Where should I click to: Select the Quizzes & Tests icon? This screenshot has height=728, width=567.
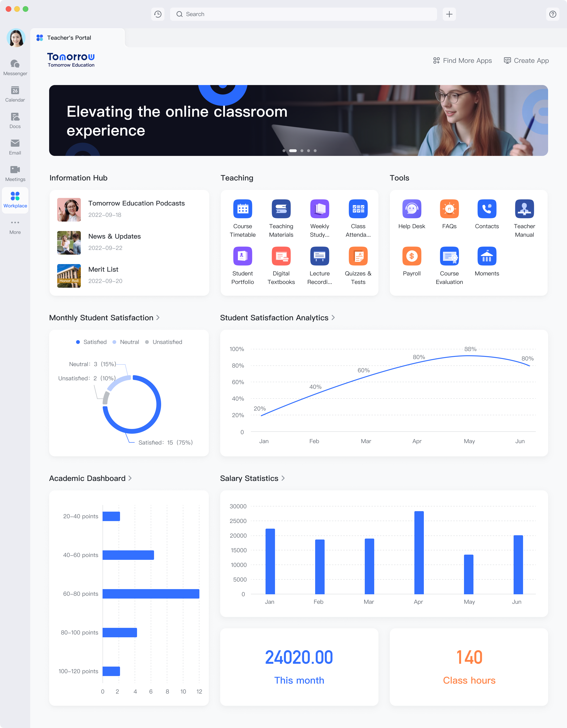coord(358,256)
